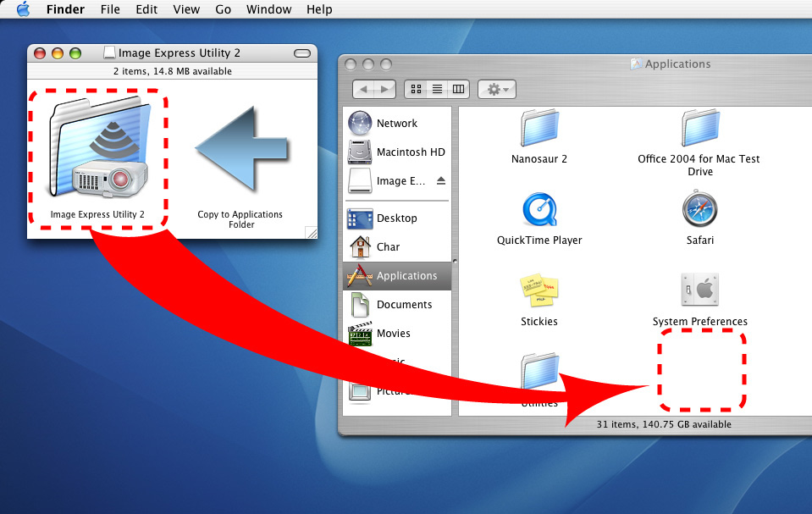Click the toolbar toggle pill in Image Express window
This screenshot has width=812, height=514.
pos(302,53)
